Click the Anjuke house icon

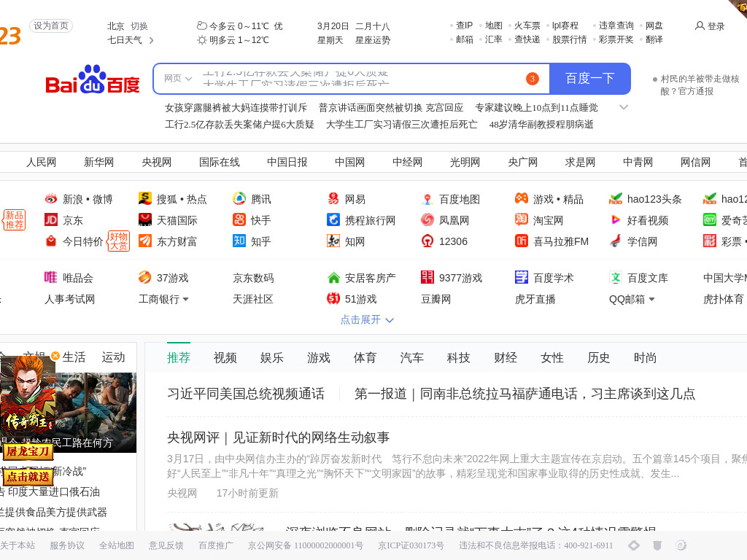pos(333,277)
